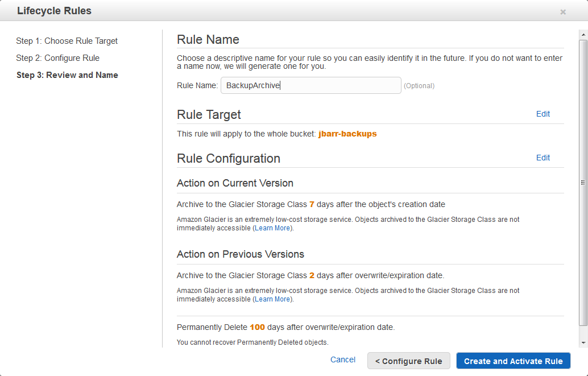Click the Lifecycle Rules dialog title
588x376 pixels.
(x=54, y=11)
